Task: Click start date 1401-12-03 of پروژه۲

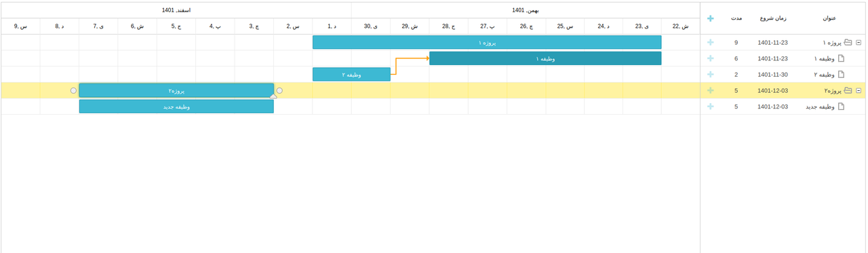Action: coord(772,90)
